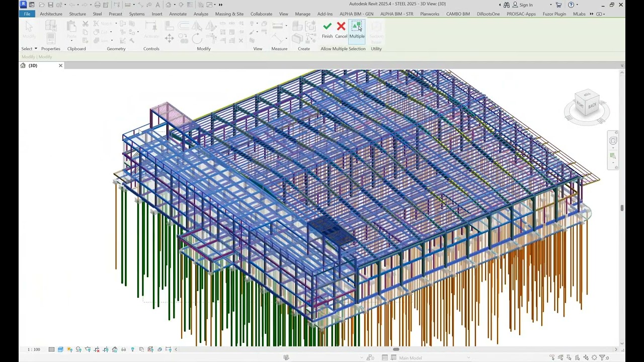Image resolution: width=644 pixels, height=362 pixels.
Task: Open the ALPHA BIM - GEN tab
Action: (356, 14)
